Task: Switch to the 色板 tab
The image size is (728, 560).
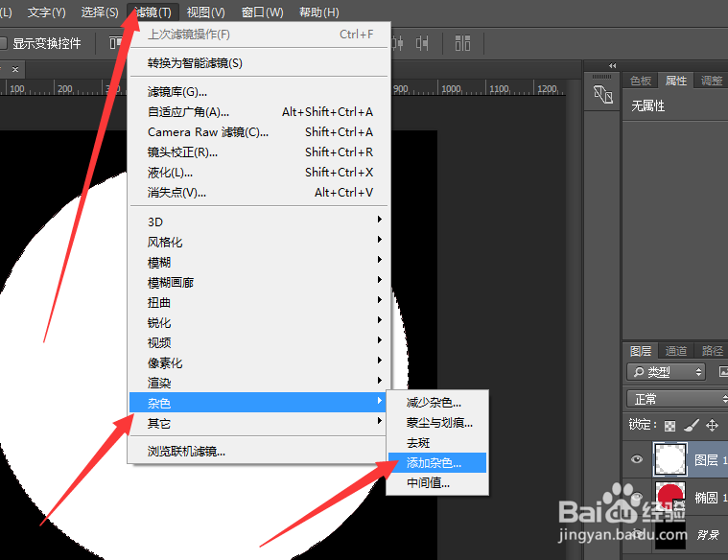Action: coord(641,81)
